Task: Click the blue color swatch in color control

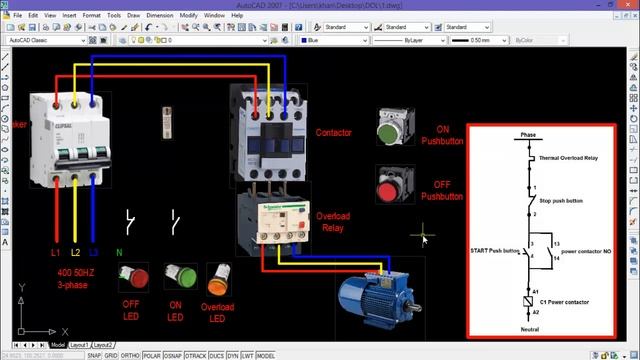Action: coord(304,40)
